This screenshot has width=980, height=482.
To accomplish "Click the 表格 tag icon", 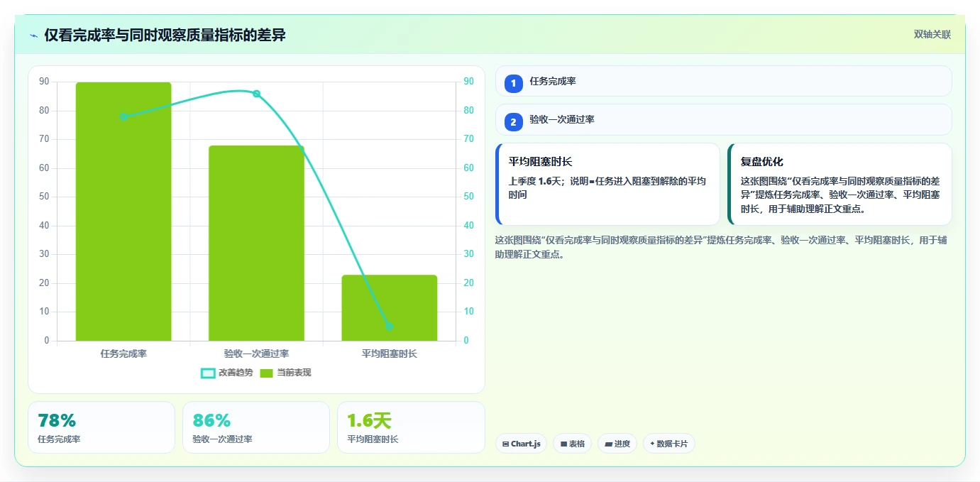I will coord(563,444).
